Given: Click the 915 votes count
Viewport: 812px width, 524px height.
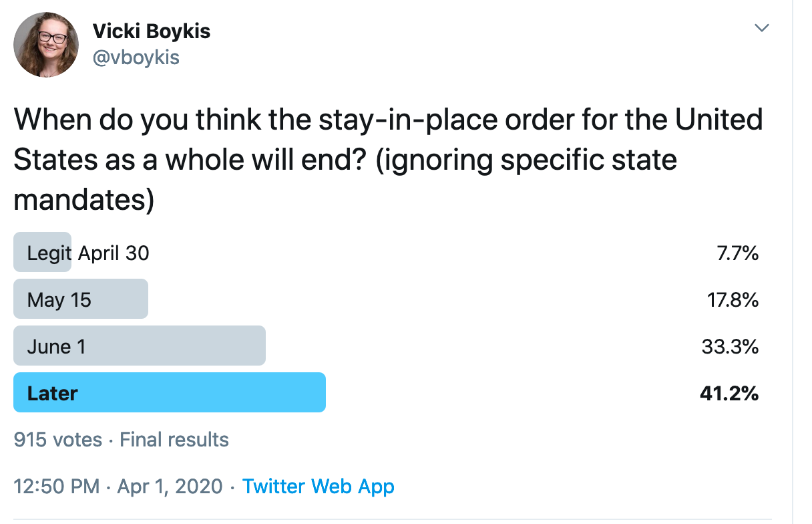Looking at the screenshot, I should pyautogui.click(x=58, y=440).
